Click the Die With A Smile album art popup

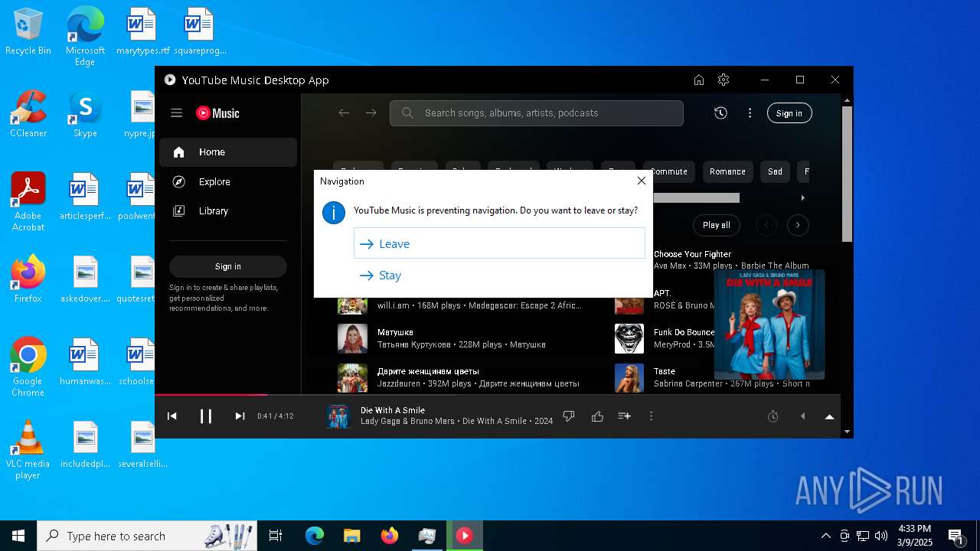click(769, 324)
